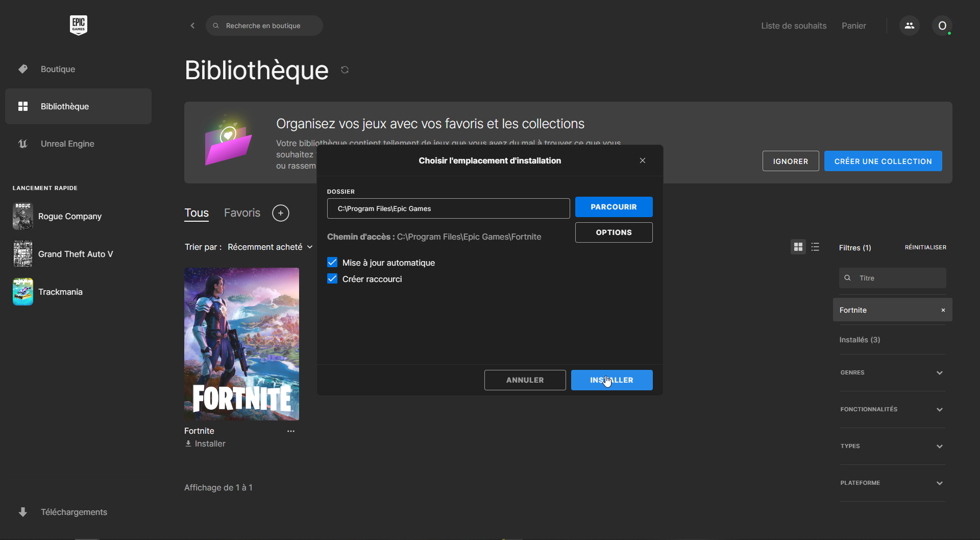Click the library refresh icon beside Bibliothèque
The height and width of the screenshot is (540, 980).
click(345, 70)
